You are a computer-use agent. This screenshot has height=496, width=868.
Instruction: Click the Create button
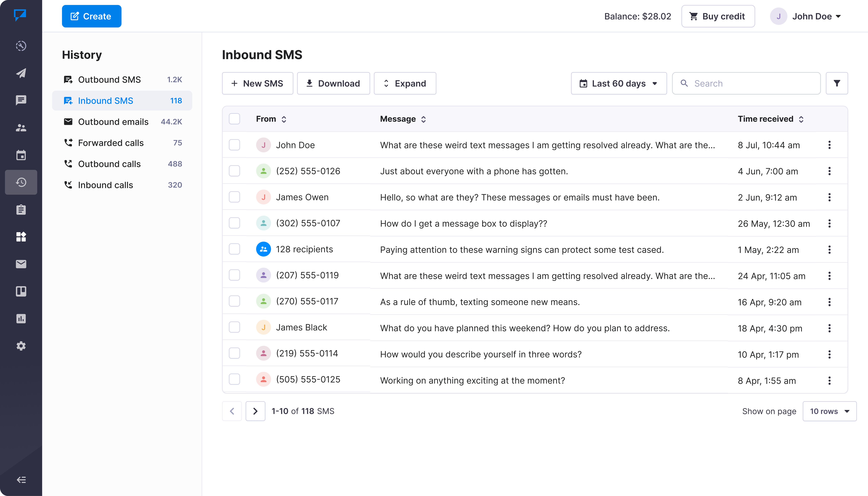pos(91,16)
